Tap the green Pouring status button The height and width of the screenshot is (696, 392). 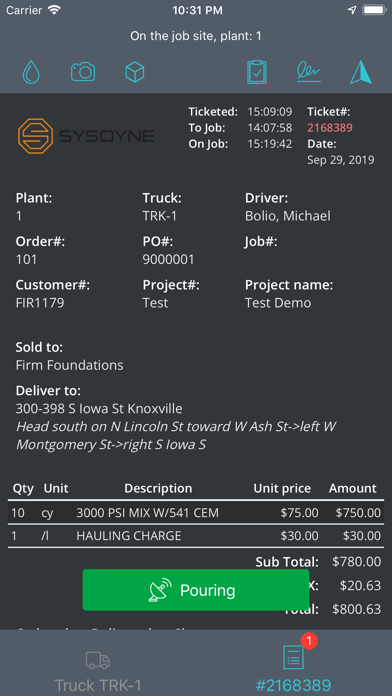196,590
